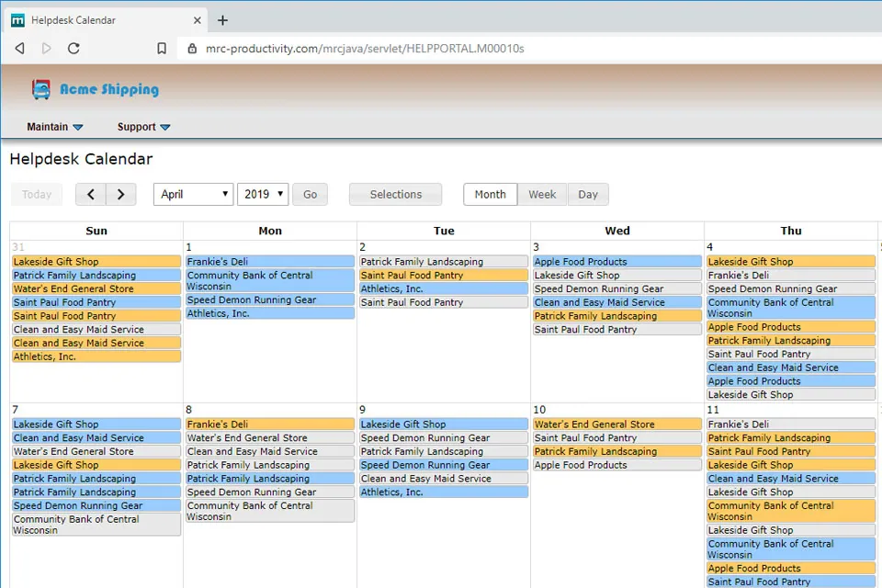Reload the page with the refresh icon
882x588 pixels.
(73, 49)
